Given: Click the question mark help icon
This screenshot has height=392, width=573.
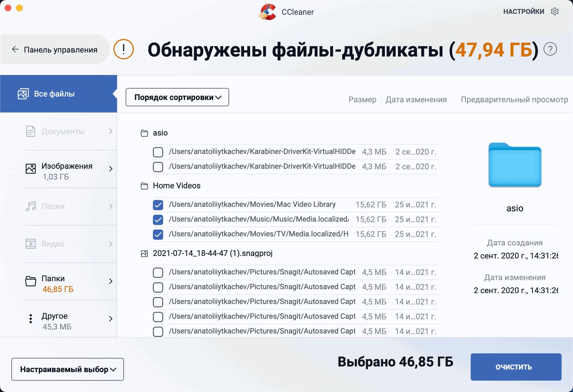Looking at the screenshot, I should click(x=550, y=49).
